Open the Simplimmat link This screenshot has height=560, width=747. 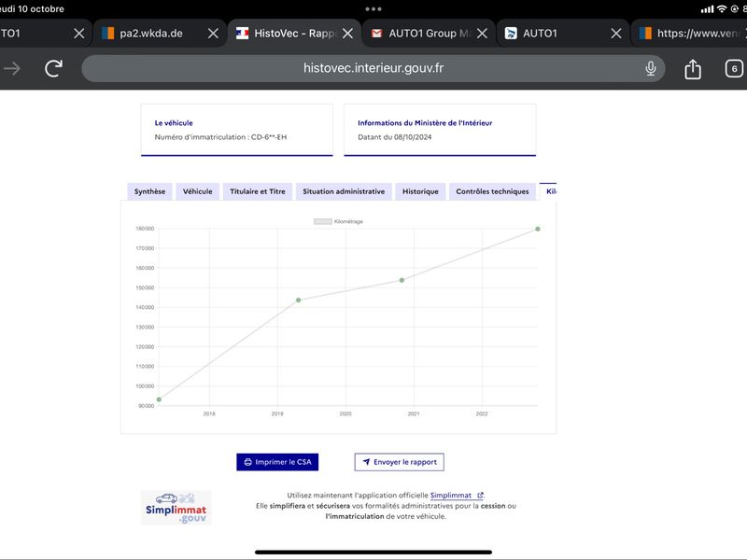450,496
